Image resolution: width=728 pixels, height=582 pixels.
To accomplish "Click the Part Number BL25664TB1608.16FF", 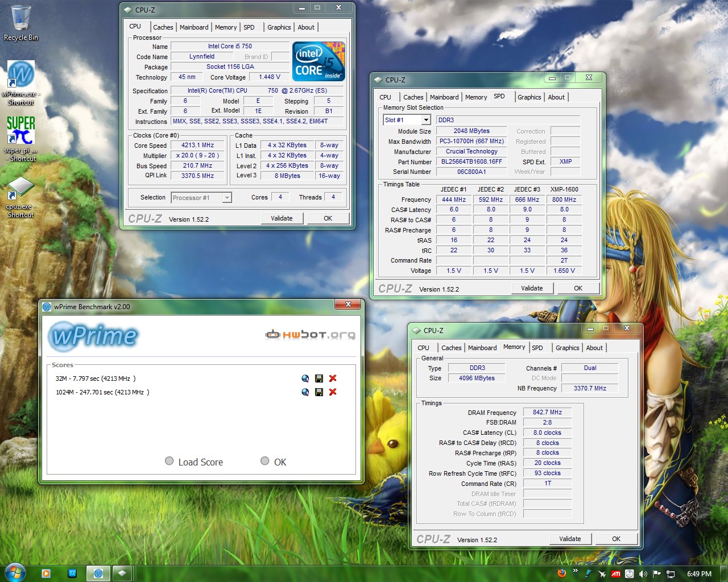I will pos(471,162).
